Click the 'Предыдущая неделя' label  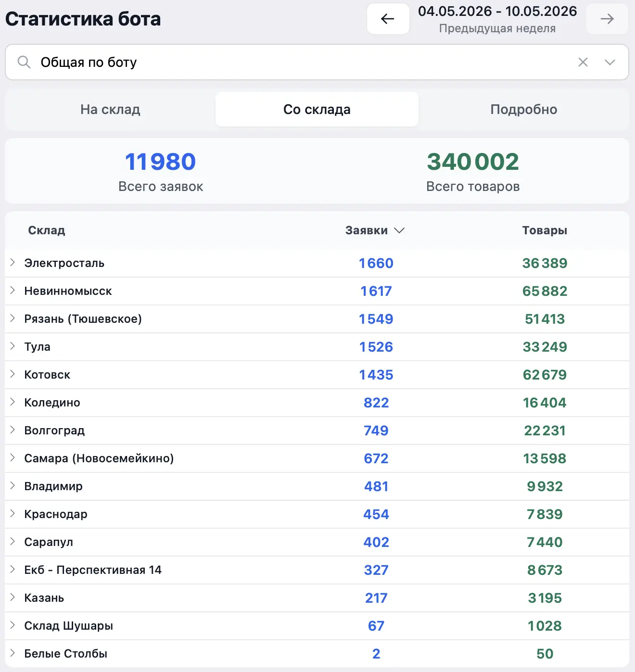[497, 28]
